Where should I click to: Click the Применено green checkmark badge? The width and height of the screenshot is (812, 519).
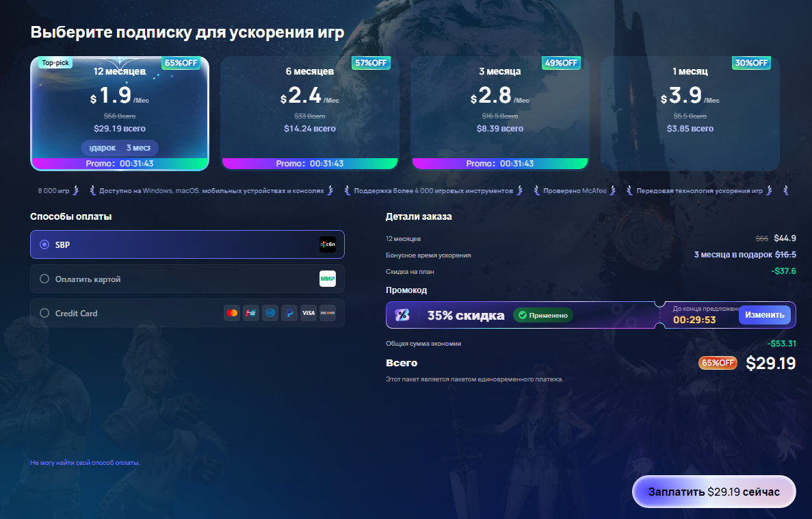(542, 315)
